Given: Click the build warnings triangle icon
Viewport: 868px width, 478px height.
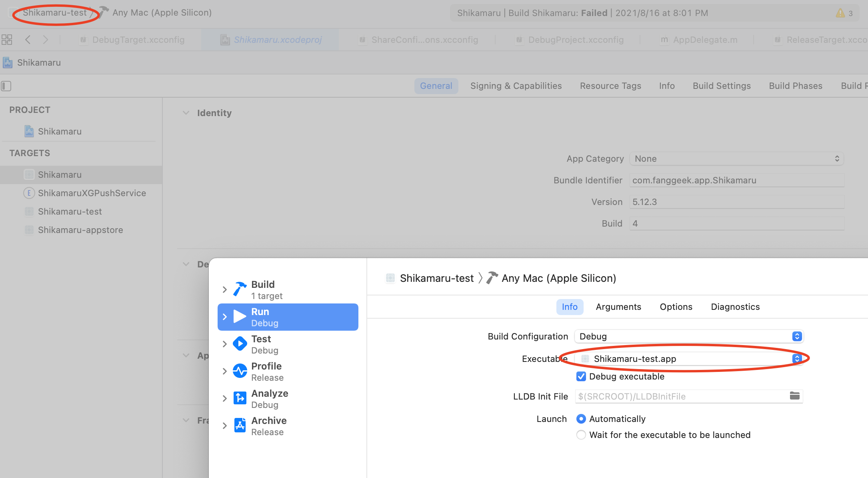Looking at the screenshot, I should tap(840, 13).
